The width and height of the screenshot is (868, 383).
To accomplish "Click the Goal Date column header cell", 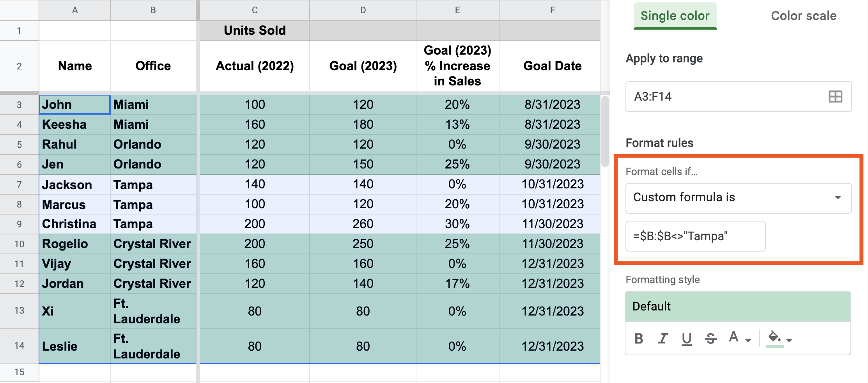I will click(x=552, y=66).
